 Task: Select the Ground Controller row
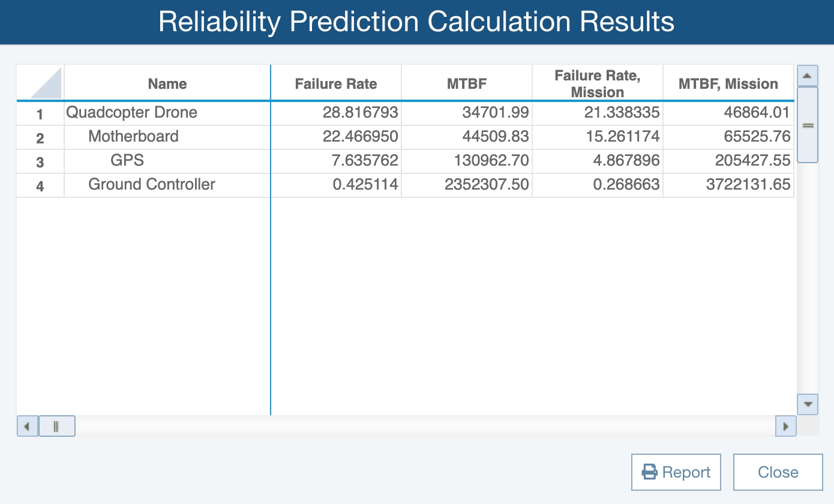pos(152,185)
